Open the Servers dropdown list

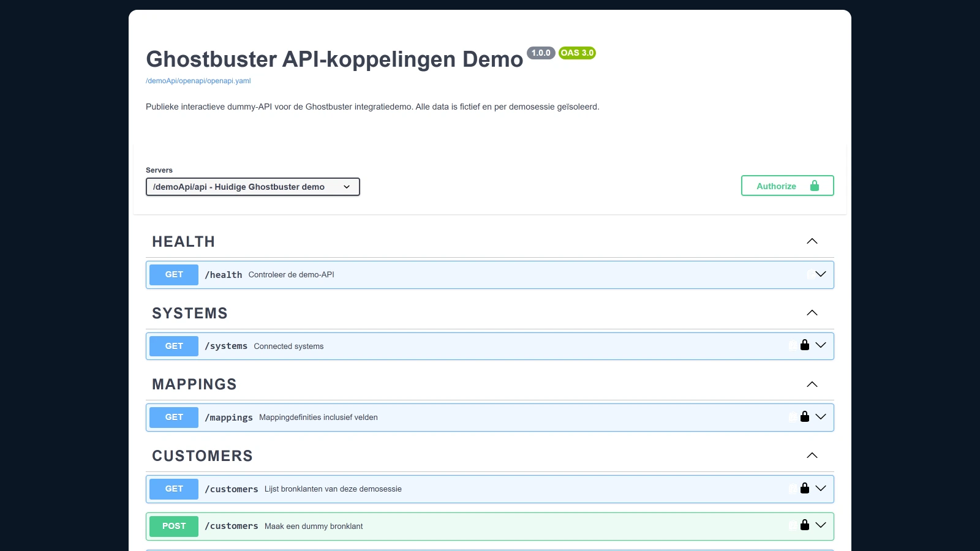pyautogui.click(x=253, y=187)
